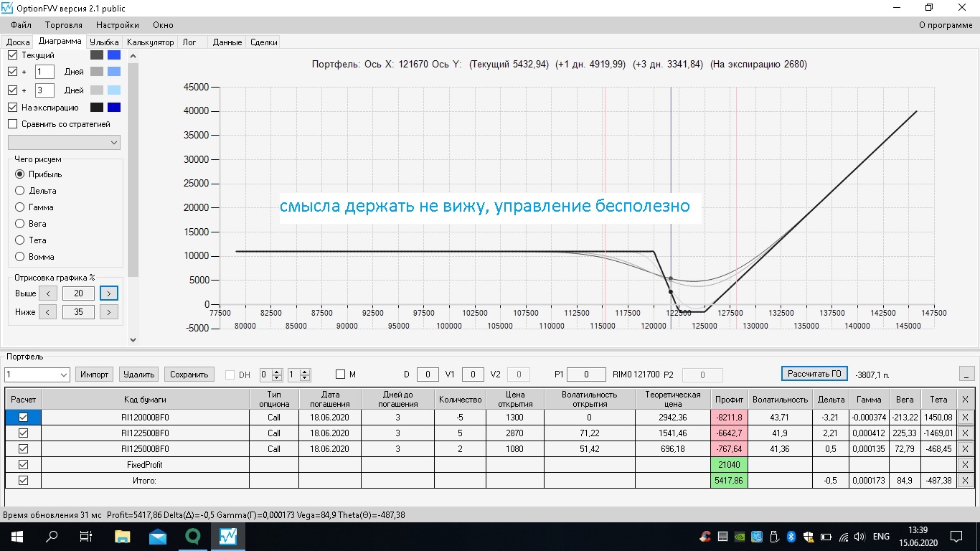980x551 pixels.
Task: Select the Гамма radio button
Action: [19, 207]
